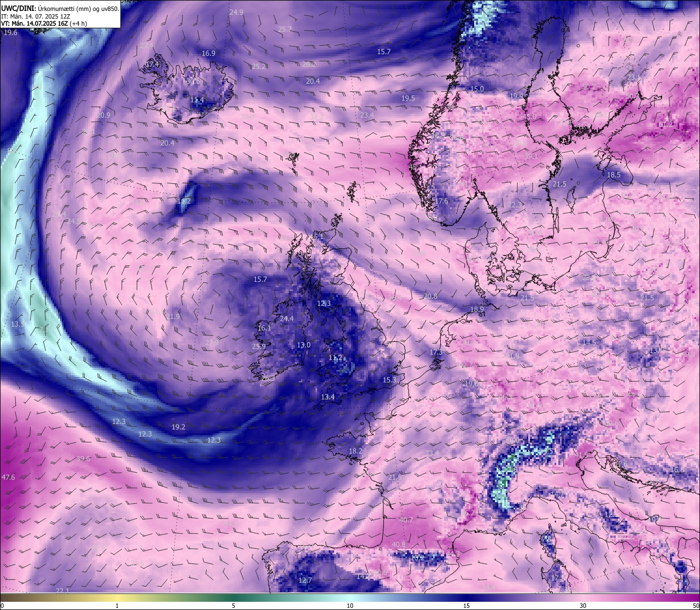
Task: Click the 15.0 value over Norway
Action: (477, 89)
